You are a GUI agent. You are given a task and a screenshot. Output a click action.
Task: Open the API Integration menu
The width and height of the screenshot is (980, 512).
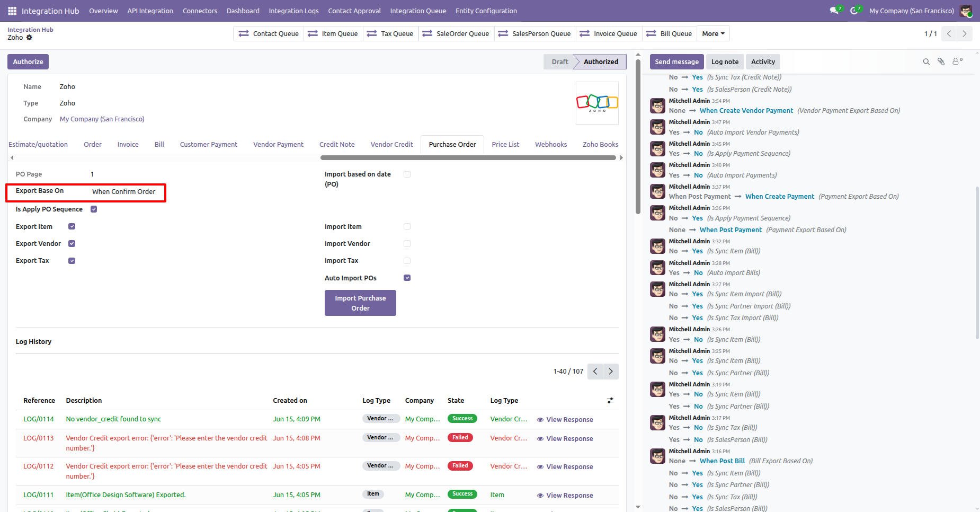coord(150,11)
